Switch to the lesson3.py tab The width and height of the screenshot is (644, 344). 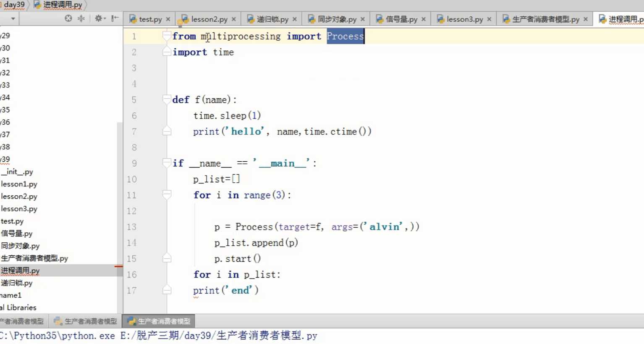(x=465, y=19)
